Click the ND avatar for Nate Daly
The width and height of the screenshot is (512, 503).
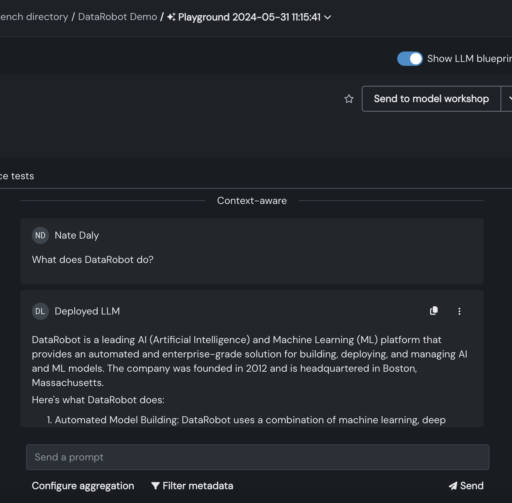[x=40, y=235]
